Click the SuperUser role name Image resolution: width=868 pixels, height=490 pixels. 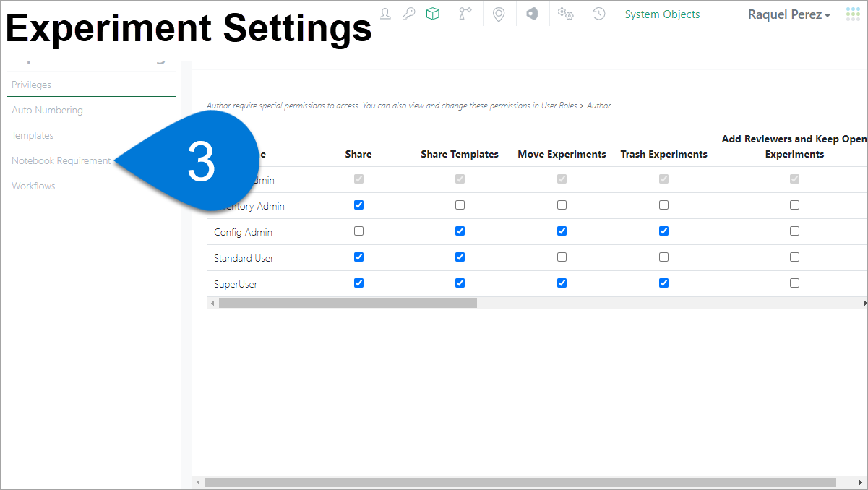point(236,284)
